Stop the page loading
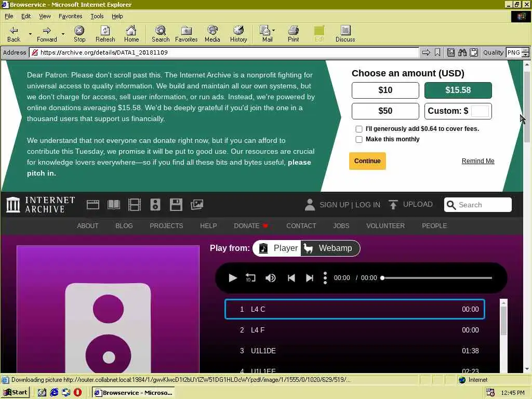Viewport: 532px width, 399px height. click(79, 34)
